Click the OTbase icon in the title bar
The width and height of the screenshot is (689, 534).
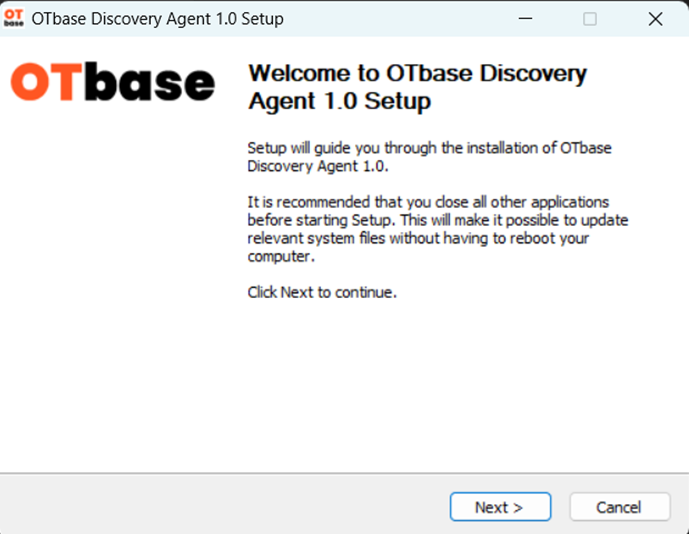(15, 19)
